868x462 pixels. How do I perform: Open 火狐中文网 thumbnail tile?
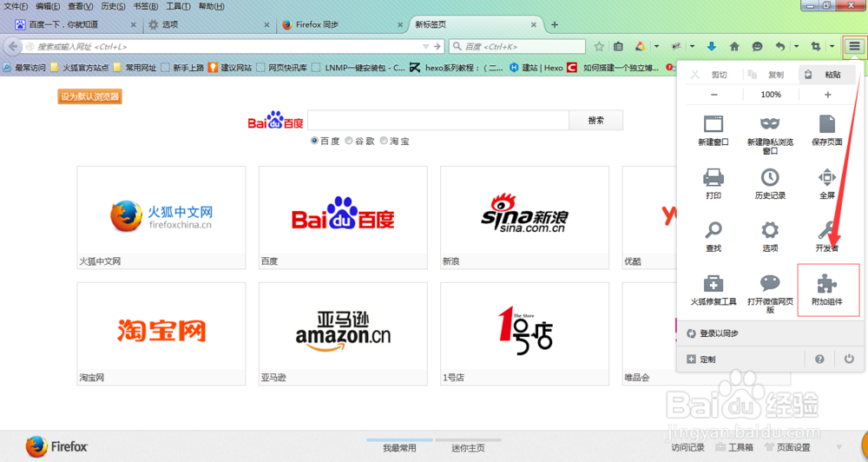click(x=161, y=217)
